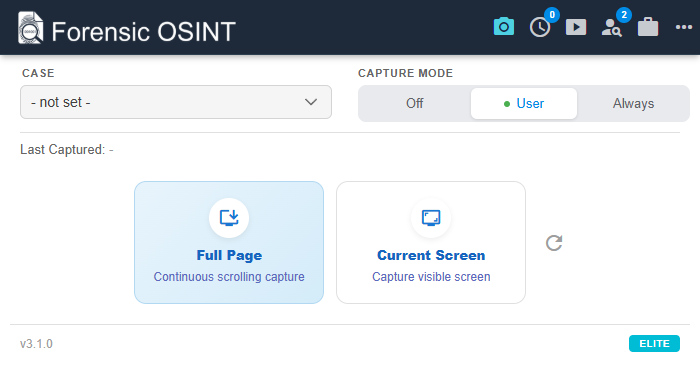Image resolution: width=700 pixels, height=370 pixels.
Task: Click the Capture visible screen description
Action: pyautogui.click(x=431, y=277)
